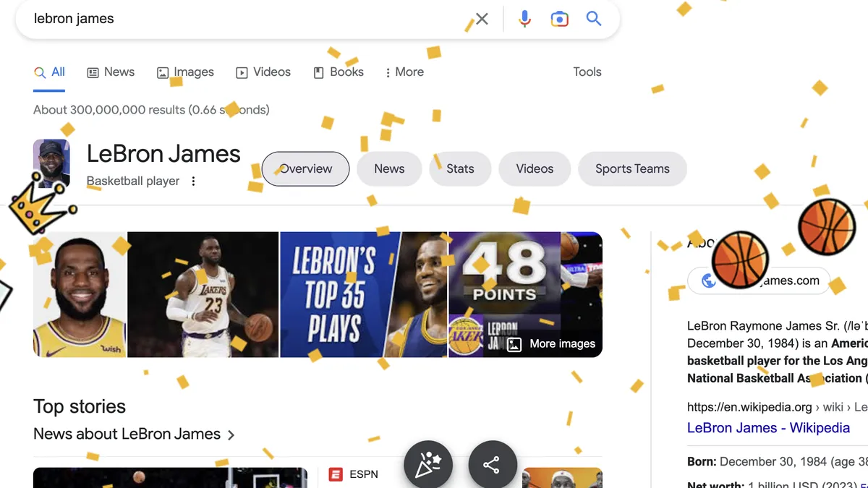
Task: Open LeBron James - Wikipedia link
Action: coord(768,428)
